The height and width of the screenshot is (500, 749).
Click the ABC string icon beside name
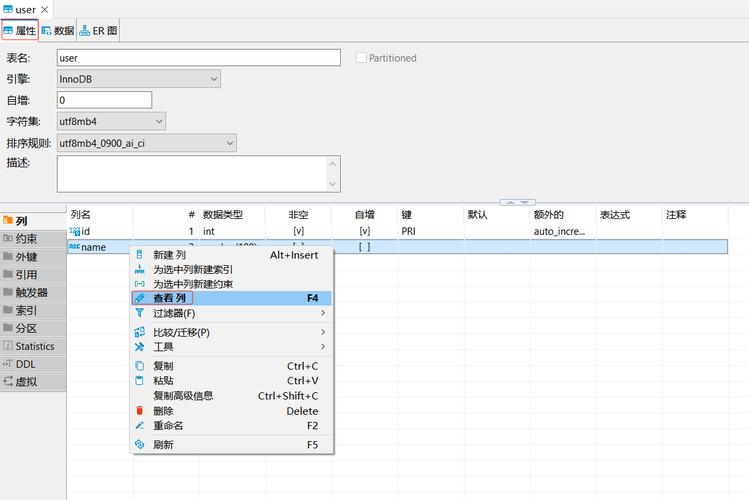(x=75, y=247)
